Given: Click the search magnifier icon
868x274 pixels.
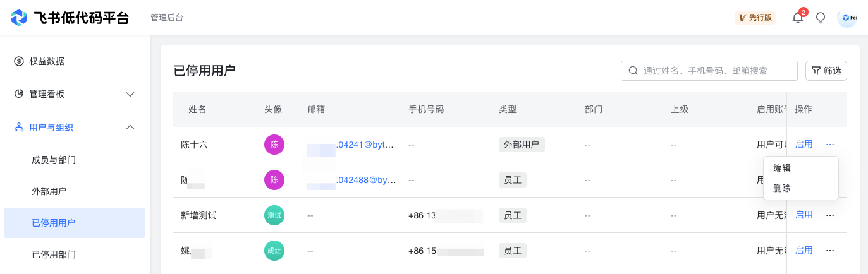Looking at the screenshot, I should 633,71.
